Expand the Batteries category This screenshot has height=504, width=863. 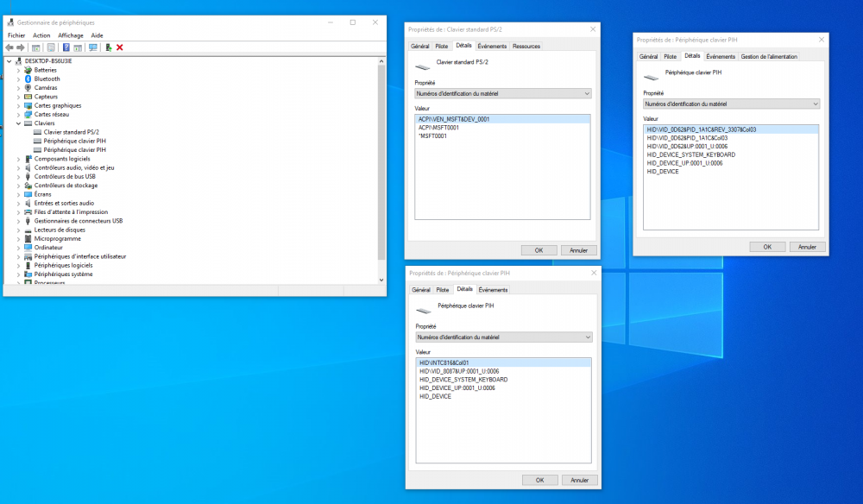click(18, 70)
